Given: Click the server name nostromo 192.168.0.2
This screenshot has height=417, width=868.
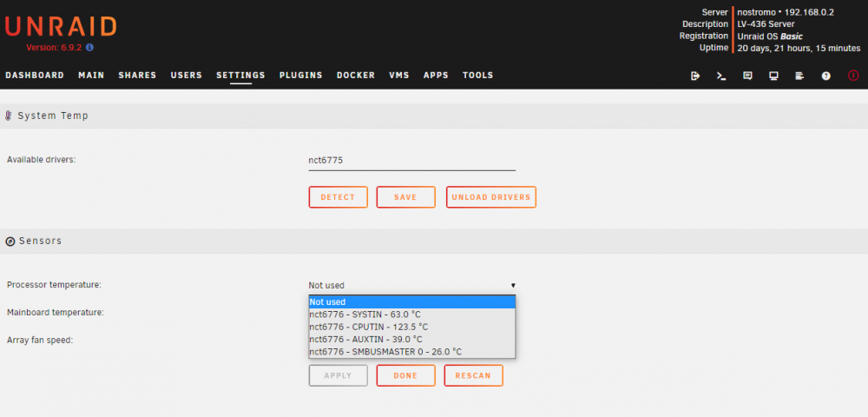Looking at the screenshot, I should 786,12.
